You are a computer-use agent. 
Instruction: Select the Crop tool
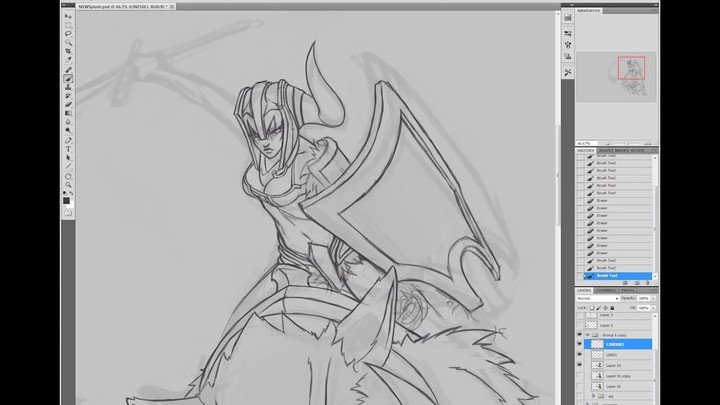click(68, 51)
